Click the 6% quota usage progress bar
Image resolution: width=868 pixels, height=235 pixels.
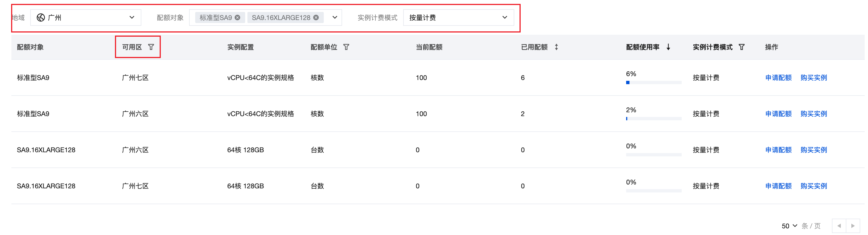(x=653, y=82)
